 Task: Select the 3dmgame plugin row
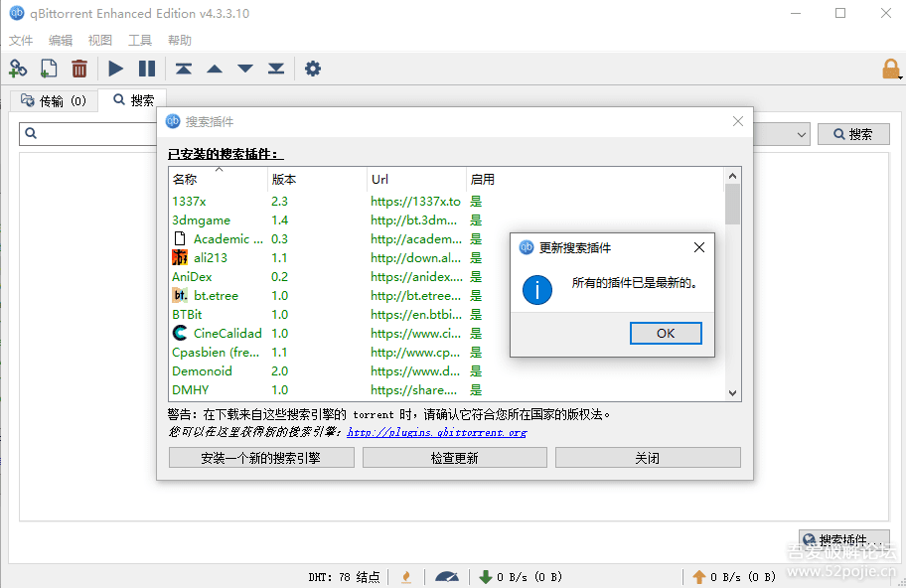[445, 220]
